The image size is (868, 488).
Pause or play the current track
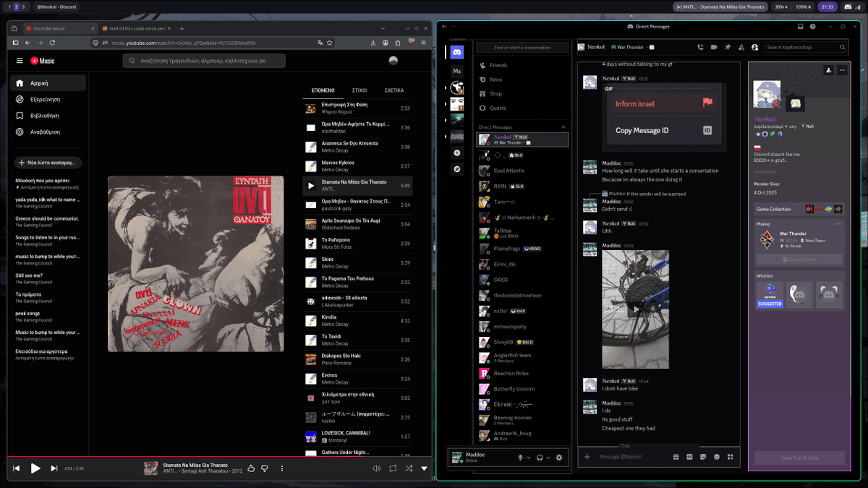point(35,468)
